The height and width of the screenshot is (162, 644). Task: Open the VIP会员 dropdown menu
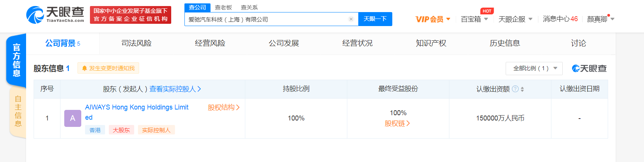coord(433,19)
